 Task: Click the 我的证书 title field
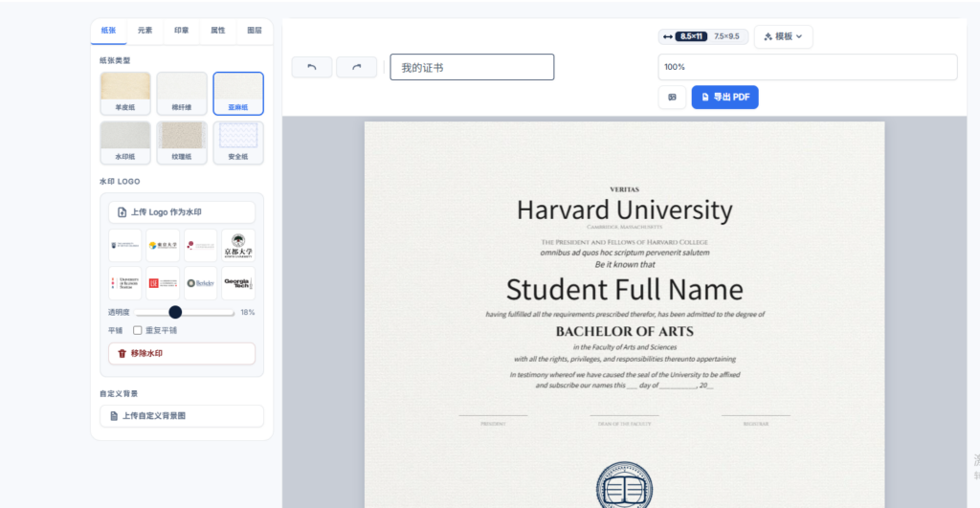pos(472,67)
